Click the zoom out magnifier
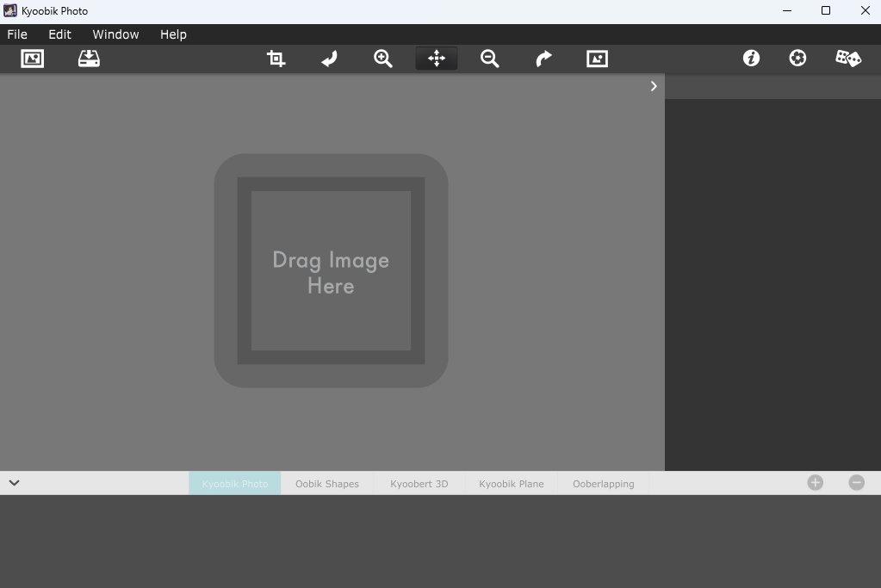The image size is (881, 588). tap(489, 59)
